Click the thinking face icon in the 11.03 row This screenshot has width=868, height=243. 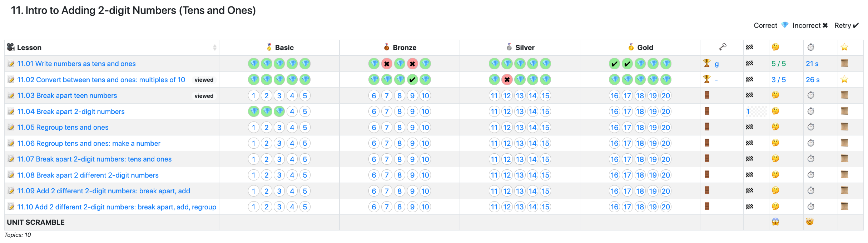tap(775, 95)
